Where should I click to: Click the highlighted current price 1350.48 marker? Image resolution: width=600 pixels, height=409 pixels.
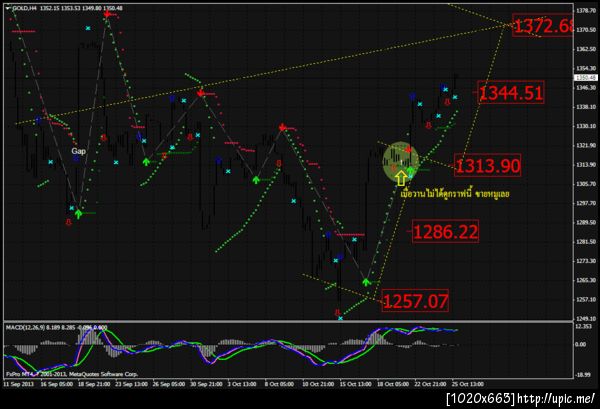coord(585,78)
